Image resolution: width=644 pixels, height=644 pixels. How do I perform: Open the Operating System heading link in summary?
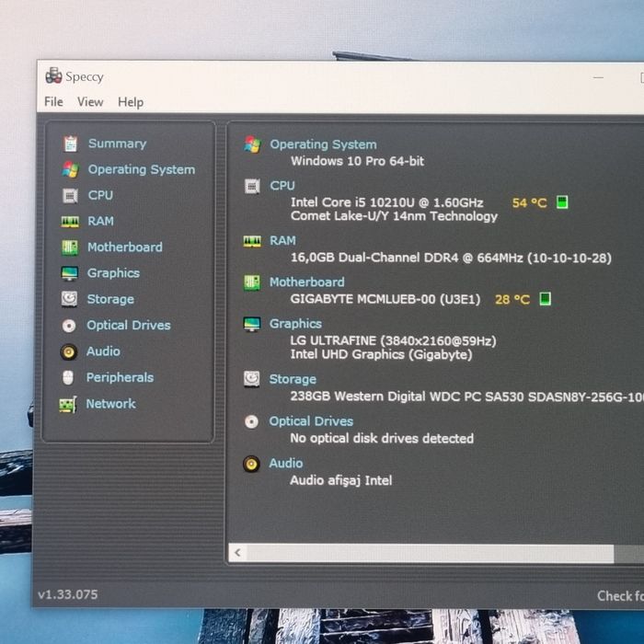[323, 144]
